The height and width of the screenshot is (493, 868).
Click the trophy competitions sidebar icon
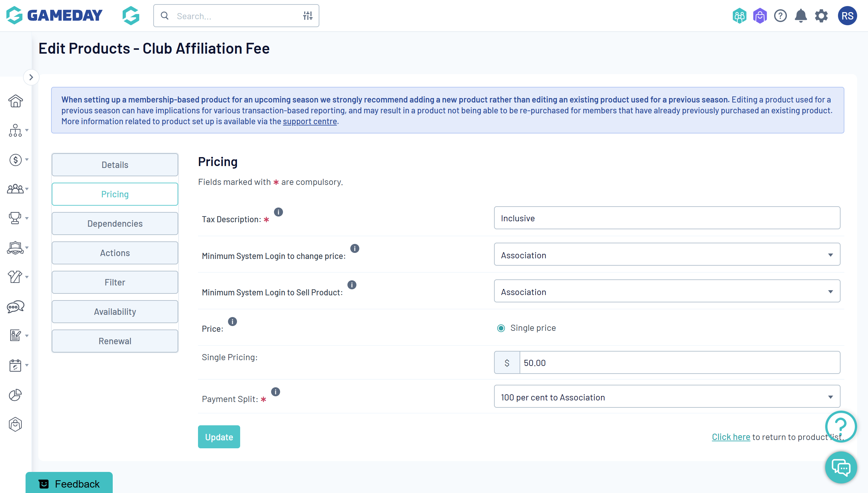pos(15,218)
